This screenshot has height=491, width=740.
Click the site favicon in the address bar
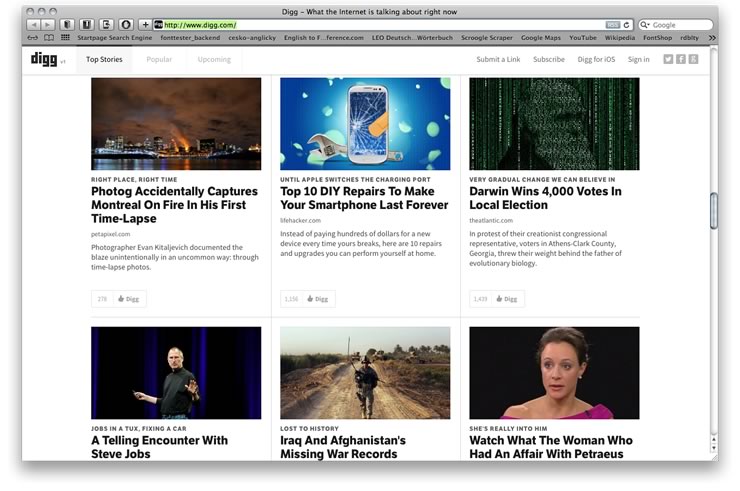tap(159, 25)
